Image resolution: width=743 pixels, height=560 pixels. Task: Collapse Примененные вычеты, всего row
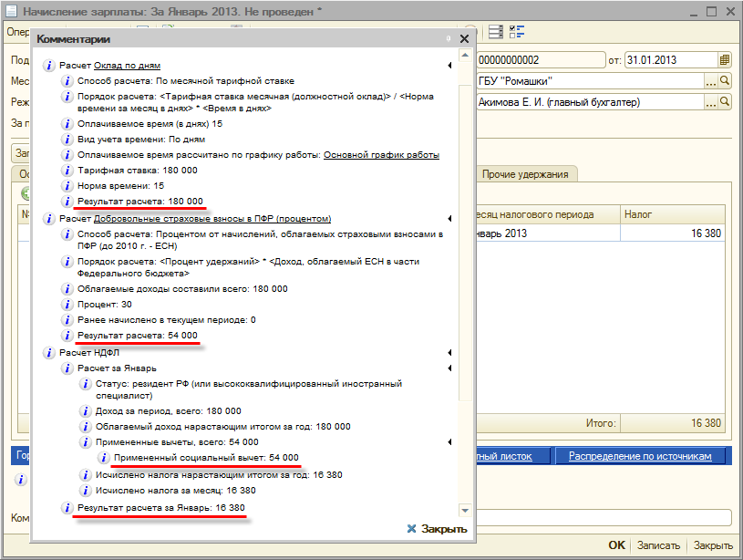(x=449, y=442)
